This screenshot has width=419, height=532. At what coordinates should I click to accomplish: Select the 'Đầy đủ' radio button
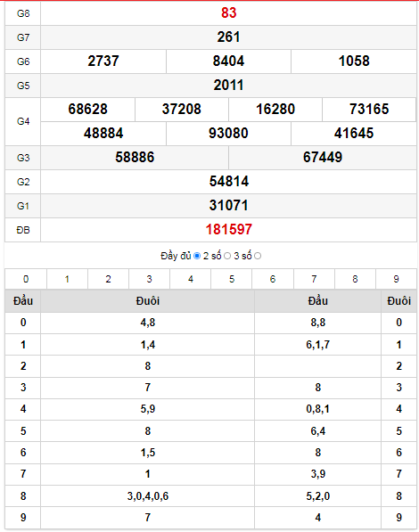[197, 256]
